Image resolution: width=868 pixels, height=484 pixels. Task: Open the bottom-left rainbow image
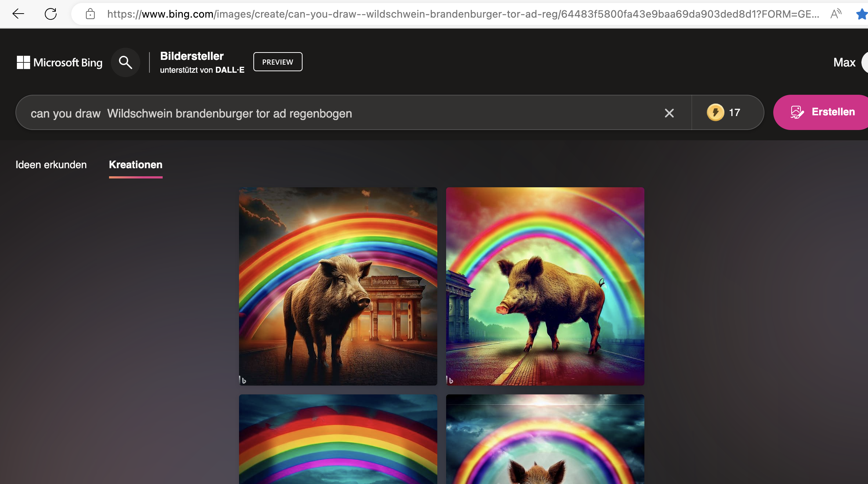pyautogui.click(x=338, y=439)
